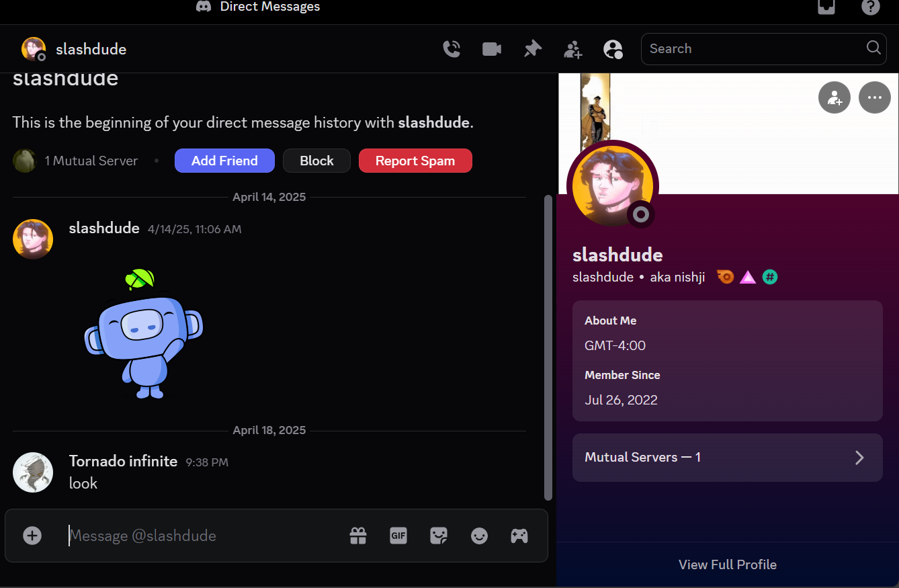Open the 1 Mutual Server link
The image size is (899, 588).
(91, 161)
